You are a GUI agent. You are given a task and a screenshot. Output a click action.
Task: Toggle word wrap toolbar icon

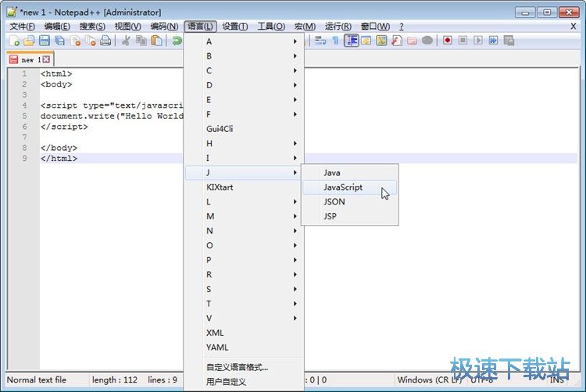tap(320, 41)
